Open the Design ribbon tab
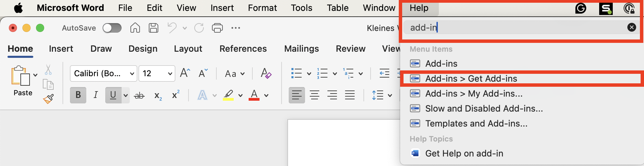 pyautogui.click(x=143, y=49)
